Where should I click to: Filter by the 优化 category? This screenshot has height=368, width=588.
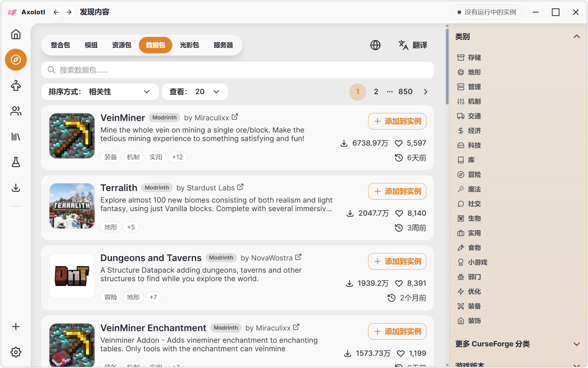tap(469, 292)
